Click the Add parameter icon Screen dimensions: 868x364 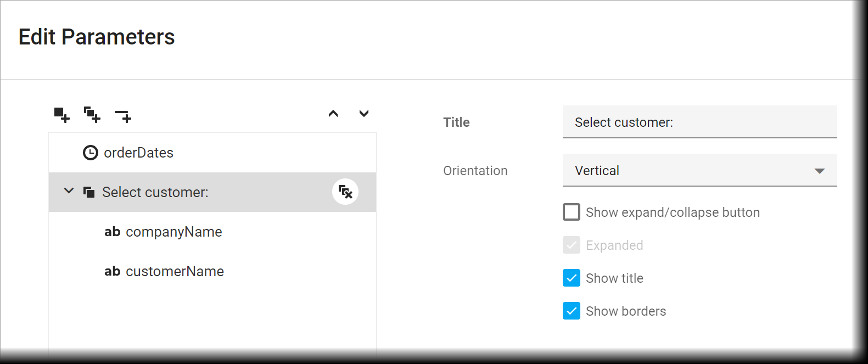pyautogui.click(x=61, y=115)
